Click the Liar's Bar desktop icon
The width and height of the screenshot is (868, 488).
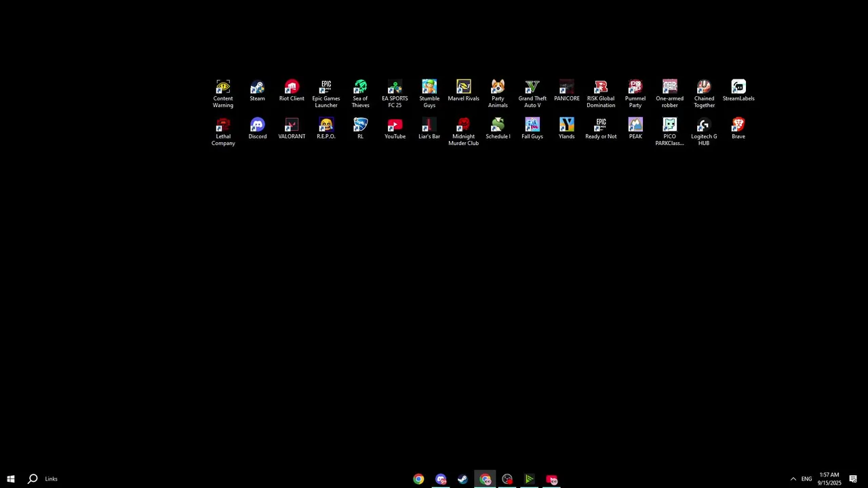click(429, 129)
